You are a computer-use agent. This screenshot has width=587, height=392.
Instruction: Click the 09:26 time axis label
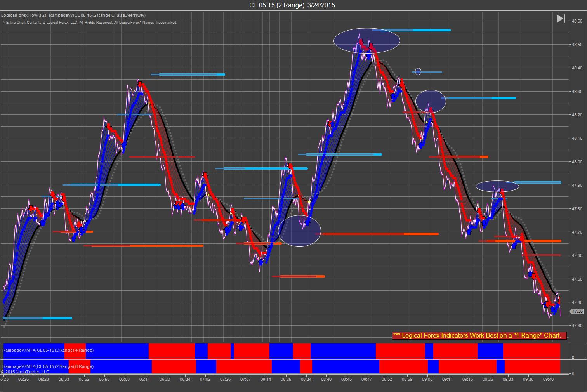488,379
